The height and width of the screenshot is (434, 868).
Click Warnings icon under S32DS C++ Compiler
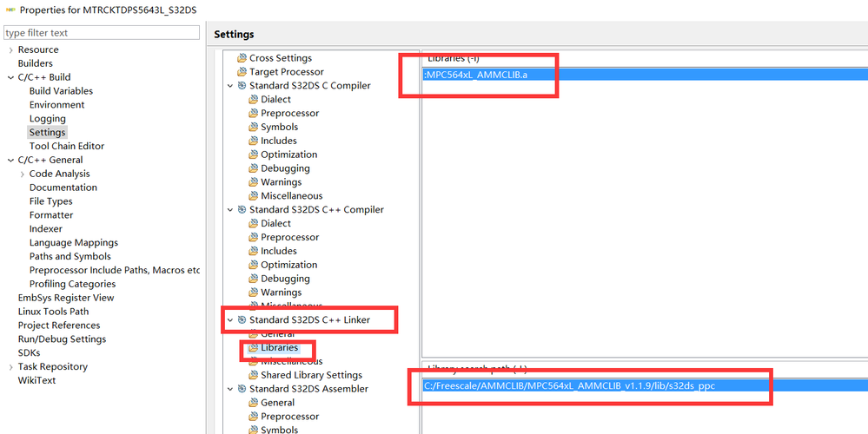[x=253, y=293]
